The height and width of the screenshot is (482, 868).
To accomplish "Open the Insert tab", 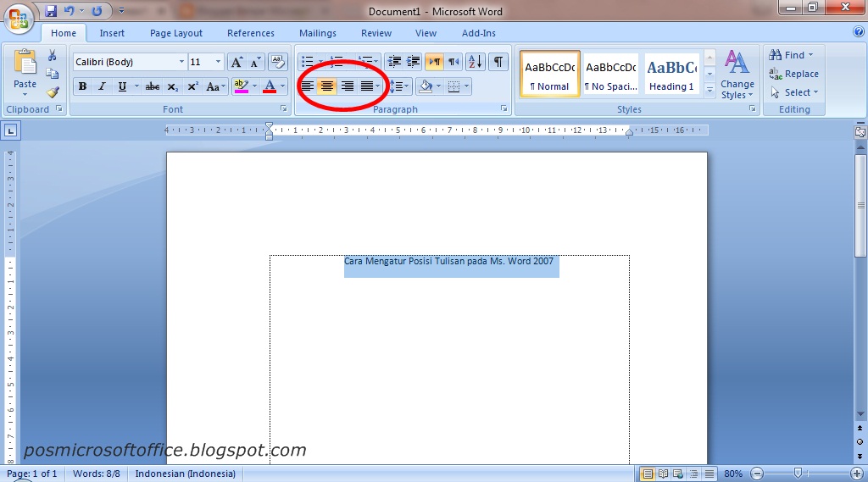I will coord(112,33).
